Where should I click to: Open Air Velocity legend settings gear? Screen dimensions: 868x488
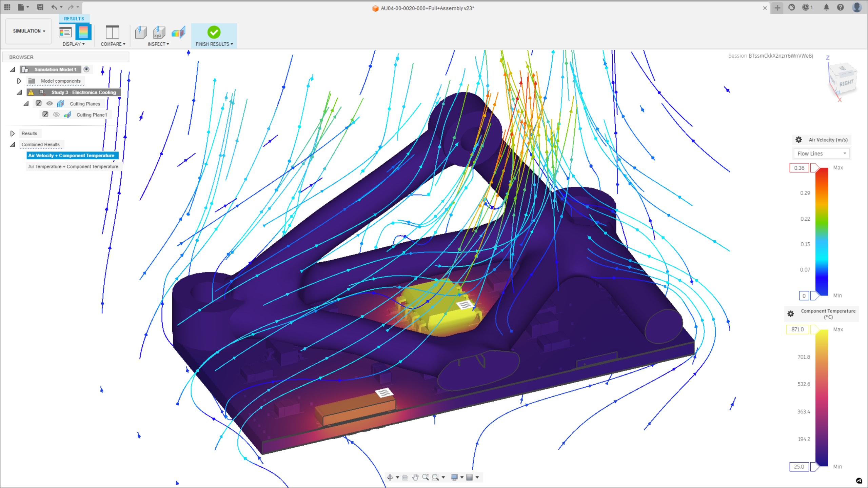click(x=798, y=140)
